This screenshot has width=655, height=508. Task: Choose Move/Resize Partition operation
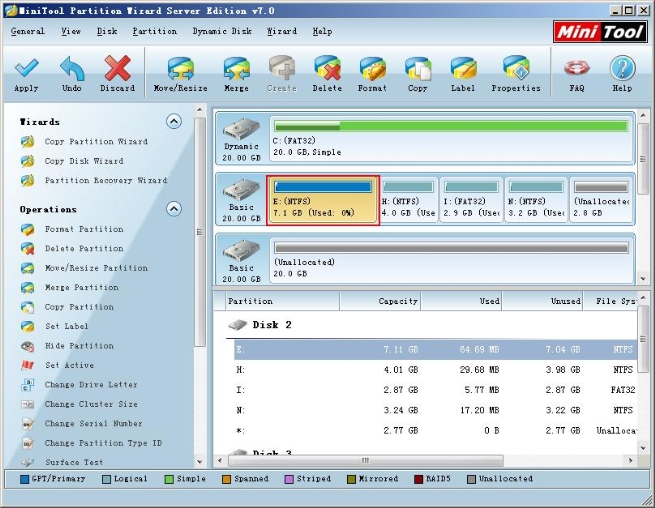point(96,268)
